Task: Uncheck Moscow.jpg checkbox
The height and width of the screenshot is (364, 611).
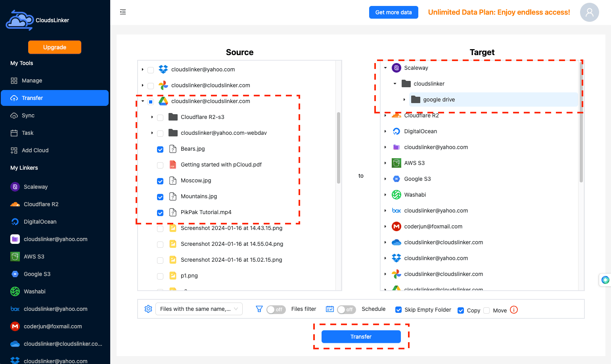Action: pyautogui.click(x=160, y=181)
